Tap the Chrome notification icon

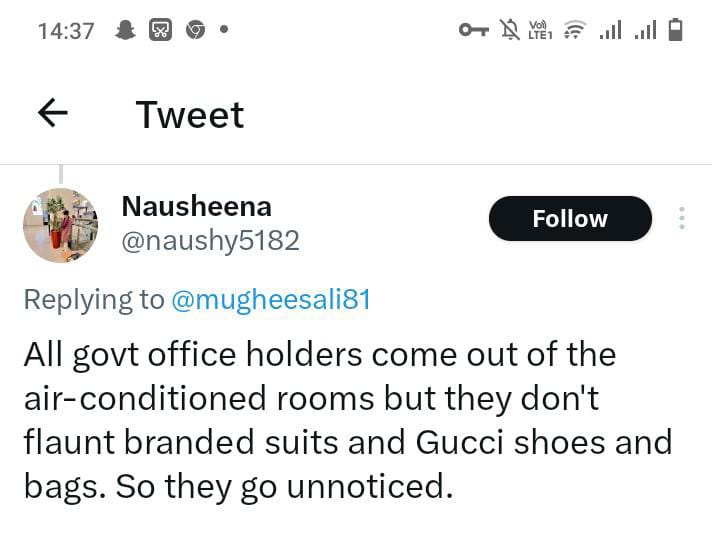tap(194, 31)
